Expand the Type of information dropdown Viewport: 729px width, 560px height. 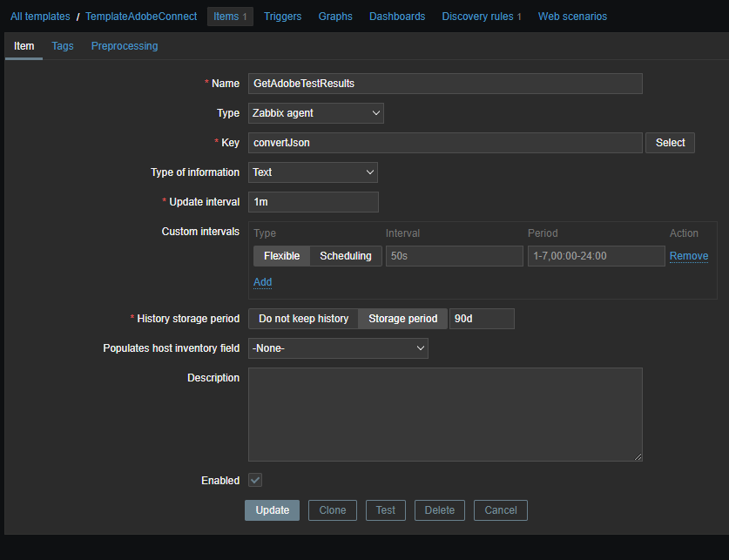pos(313,172)
